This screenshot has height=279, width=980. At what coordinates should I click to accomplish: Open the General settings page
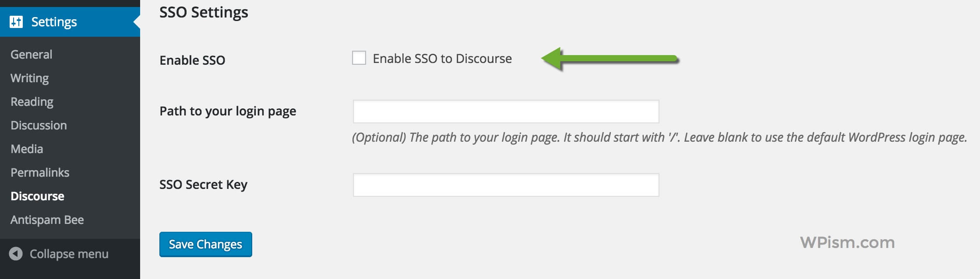coord(31,54)
